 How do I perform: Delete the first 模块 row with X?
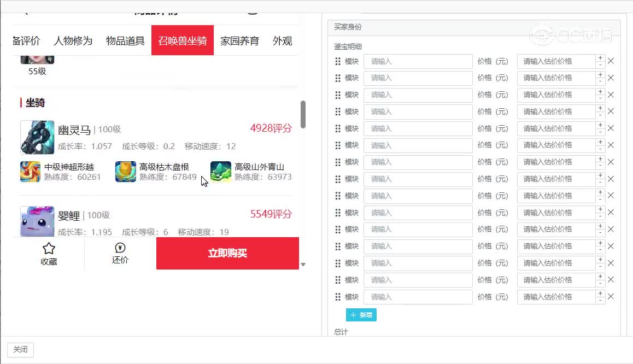[x=611, y=61]
